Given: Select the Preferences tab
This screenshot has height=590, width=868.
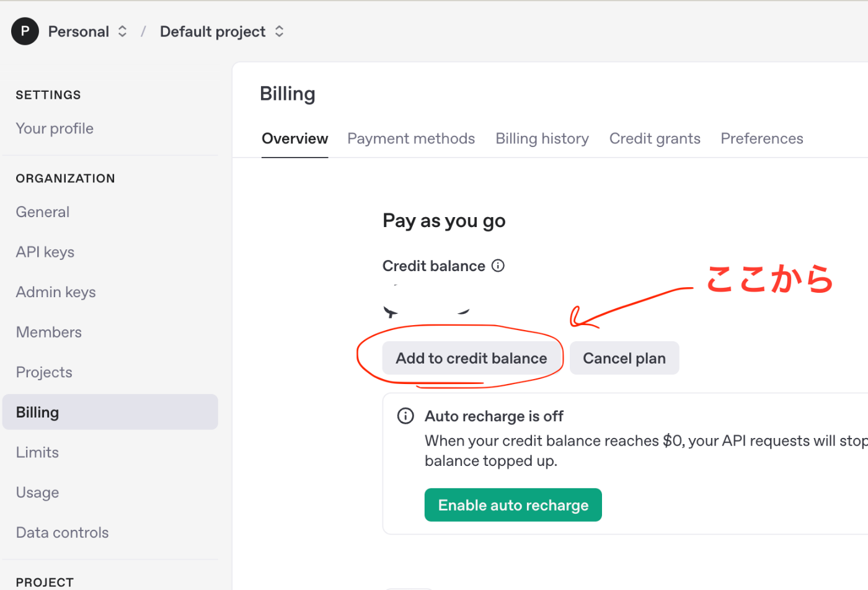Looking at the screenshot, I should [x=762, y=138].
